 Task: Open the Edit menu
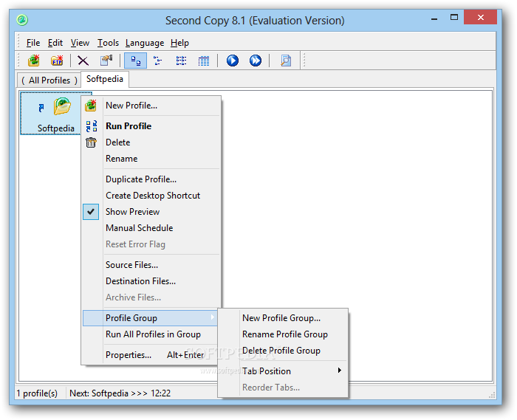click(55, 43)
